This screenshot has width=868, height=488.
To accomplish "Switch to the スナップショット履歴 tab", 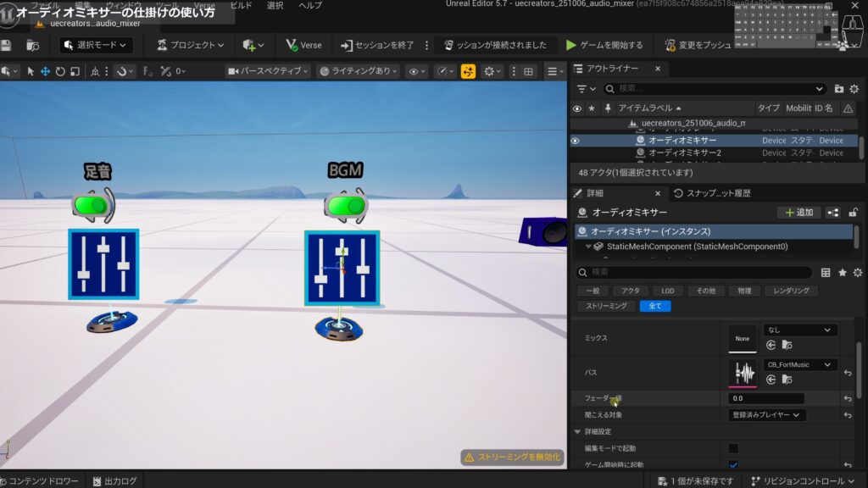I will 711,193.
